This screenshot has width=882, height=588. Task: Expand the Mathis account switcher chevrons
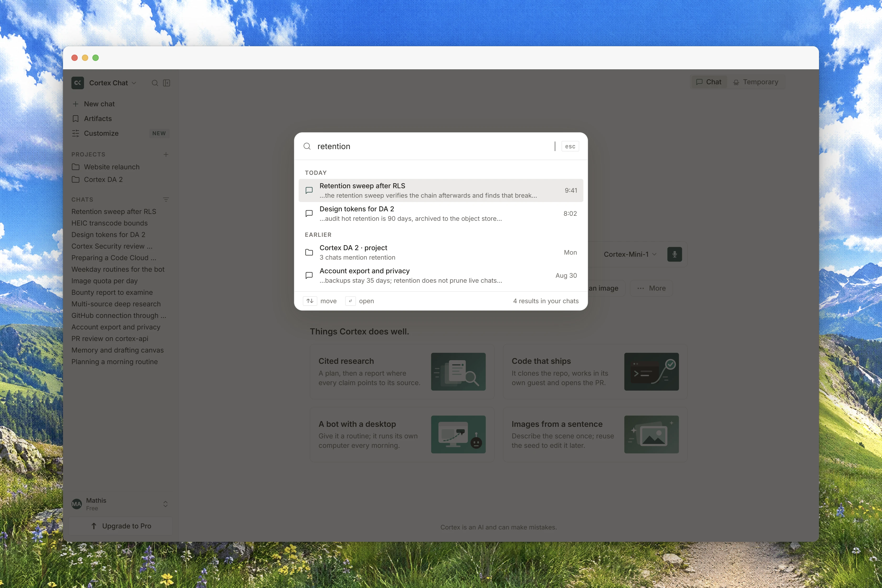pos(165,504)
